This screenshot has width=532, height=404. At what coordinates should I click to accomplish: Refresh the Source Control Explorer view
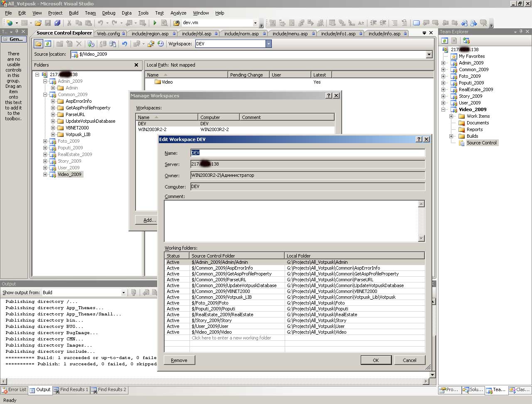coord(48,44)
